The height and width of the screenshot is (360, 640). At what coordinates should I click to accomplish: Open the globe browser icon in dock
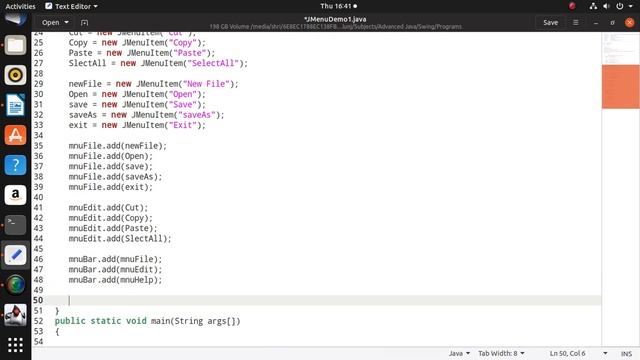15,285
